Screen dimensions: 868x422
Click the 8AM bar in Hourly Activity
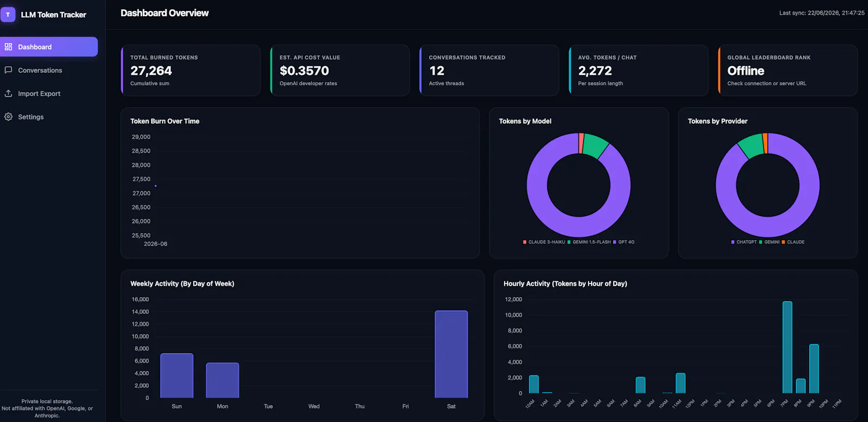(x=641, y=385)
